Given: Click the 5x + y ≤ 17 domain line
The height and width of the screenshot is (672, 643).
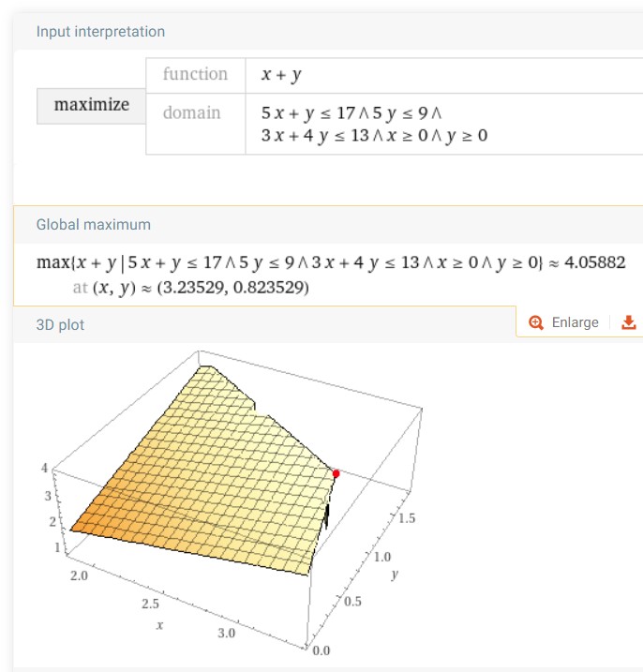Looking at the screenshot, I should click(351, 113).
